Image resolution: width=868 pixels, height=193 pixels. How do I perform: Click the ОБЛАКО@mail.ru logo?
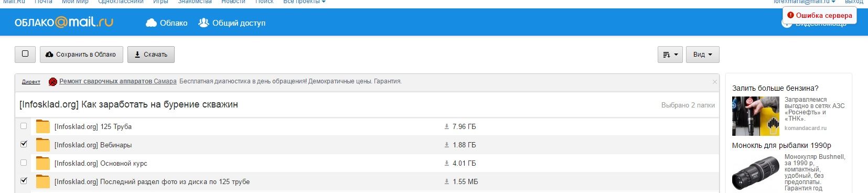click(64, 23)
